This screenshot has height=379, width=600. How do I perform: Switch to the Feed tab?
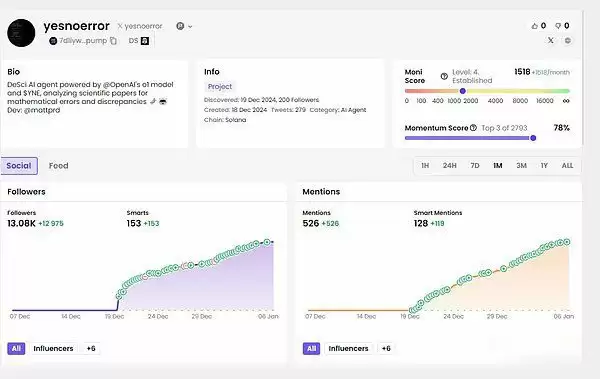(59, 166)
